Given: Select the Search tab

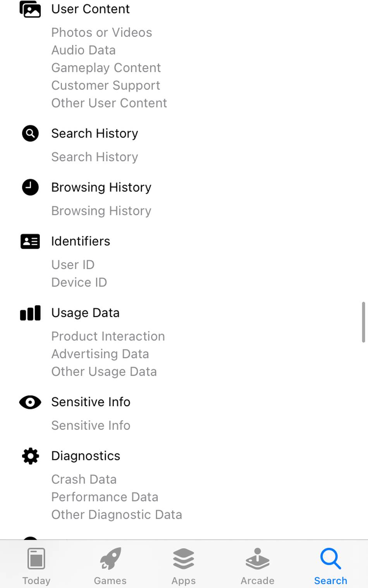Looking at the screenshot, I should pos(330,566).
